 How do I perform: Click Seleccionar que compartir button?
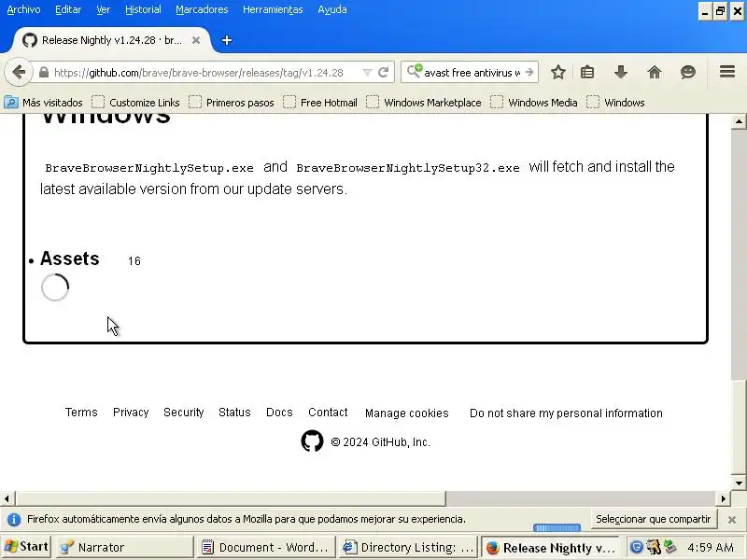click(654, 519)
